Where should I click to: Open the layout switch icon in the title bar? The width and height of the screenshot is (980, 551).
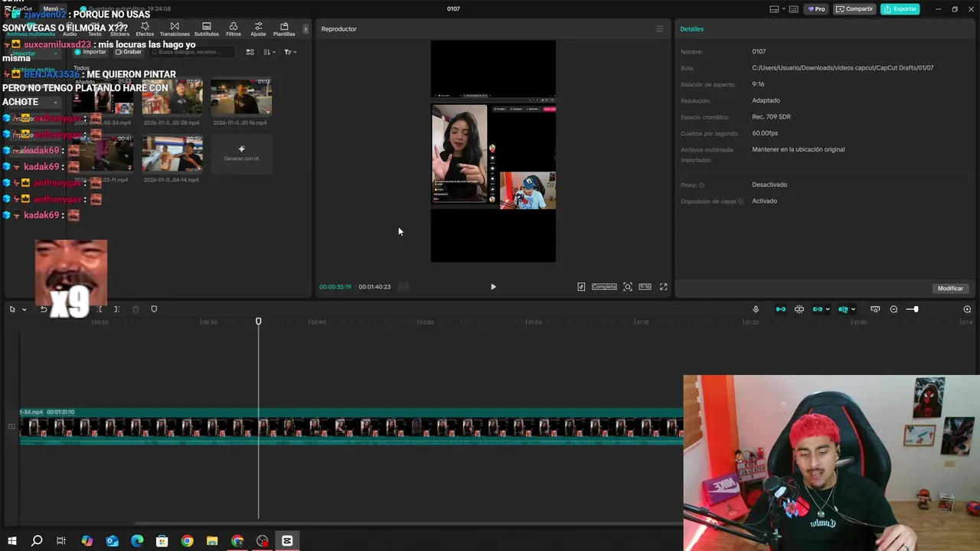[x=774, y=9]
